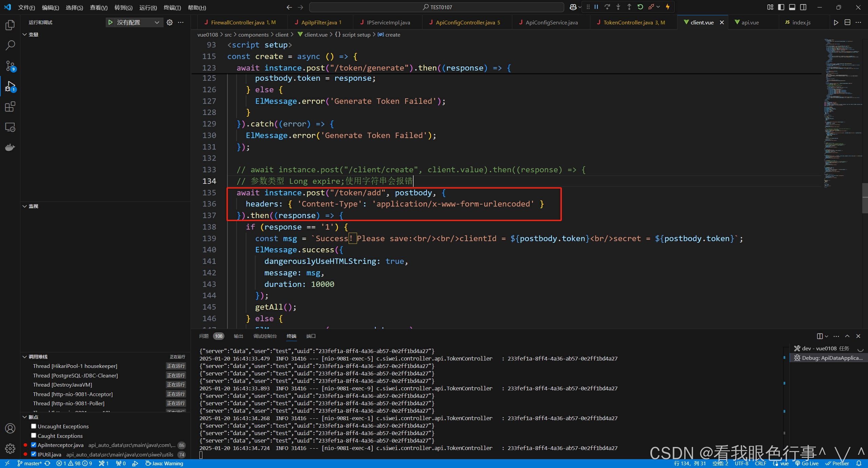This screenshot has height=468, width=868.
Task: Click the editor vertical scrollbar thumb
Action: (x=865, y=198)
